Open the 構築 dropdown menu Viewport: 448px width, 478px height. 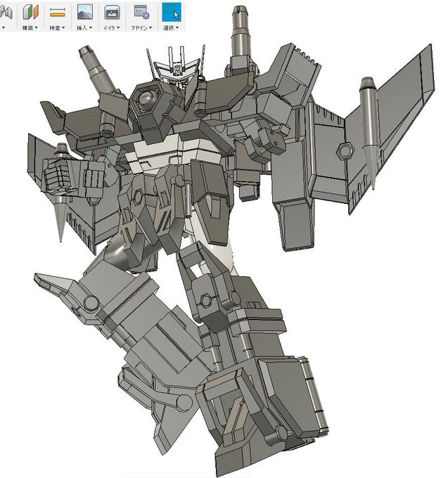(30, 27)
